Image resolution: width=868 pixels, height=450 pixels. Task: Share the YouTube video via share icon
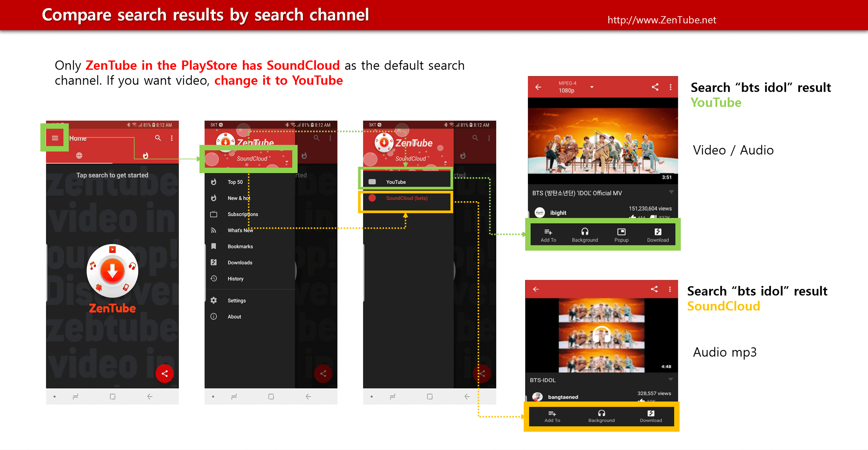point(655,88)
